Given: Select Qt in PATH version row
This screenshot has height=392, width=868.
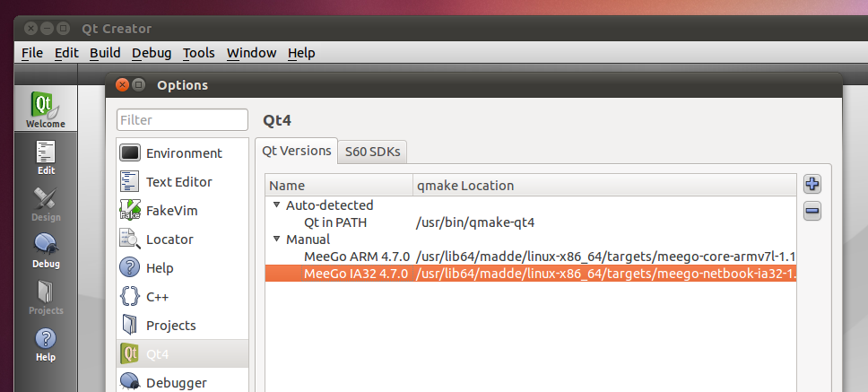Looking at the screenshot, I should [334, 222].
